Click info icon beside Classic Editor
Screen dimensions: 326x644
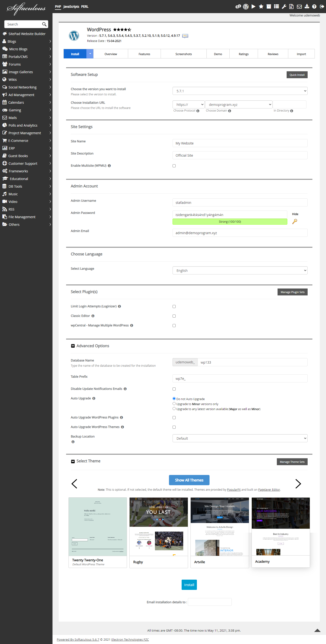[93, 316]
